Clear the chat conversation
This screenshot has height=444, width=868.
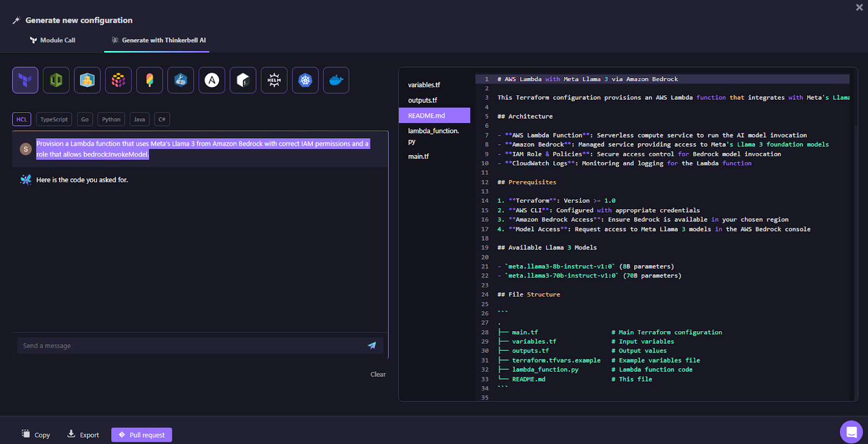[x=378, y=374]
